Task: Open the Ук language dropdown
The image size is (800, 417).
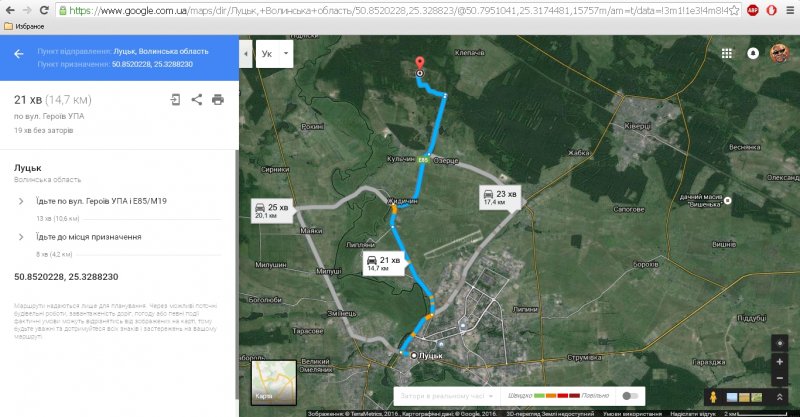Action: 274,53
